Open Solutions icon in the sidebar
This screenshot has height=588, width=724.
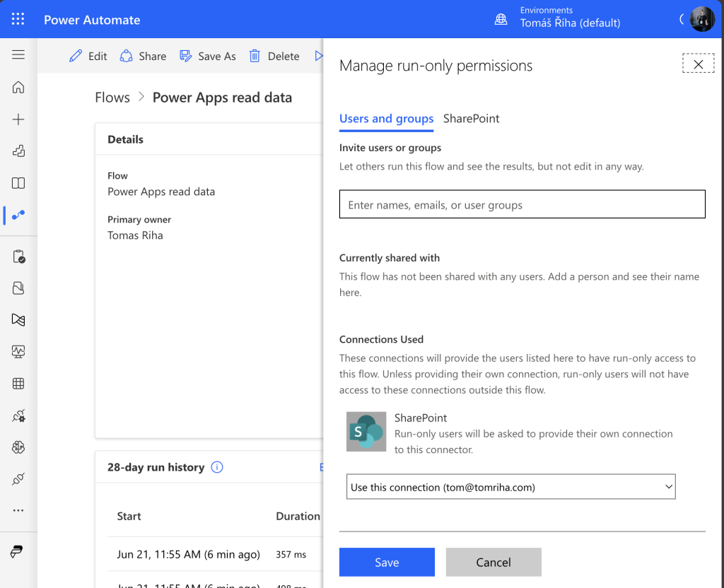[18, 288]
